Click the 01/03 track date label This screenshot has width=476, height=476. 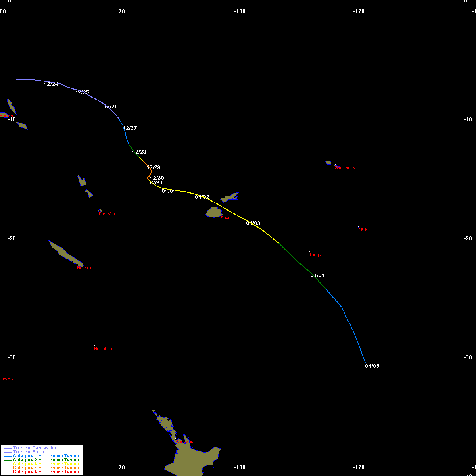point(253,223)
